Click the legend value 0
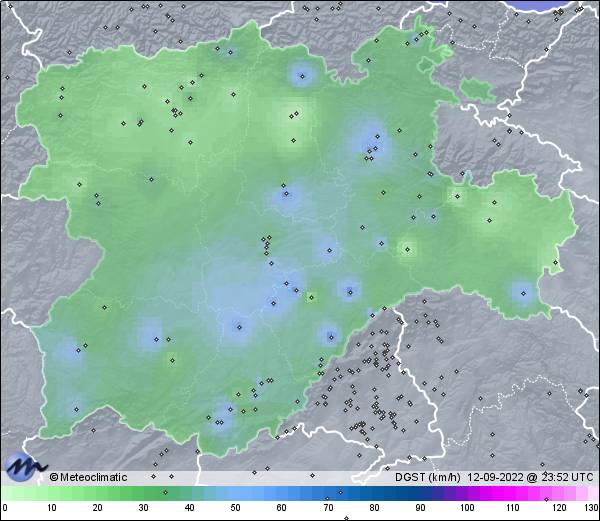600x521 pixels. pos(5,508)
